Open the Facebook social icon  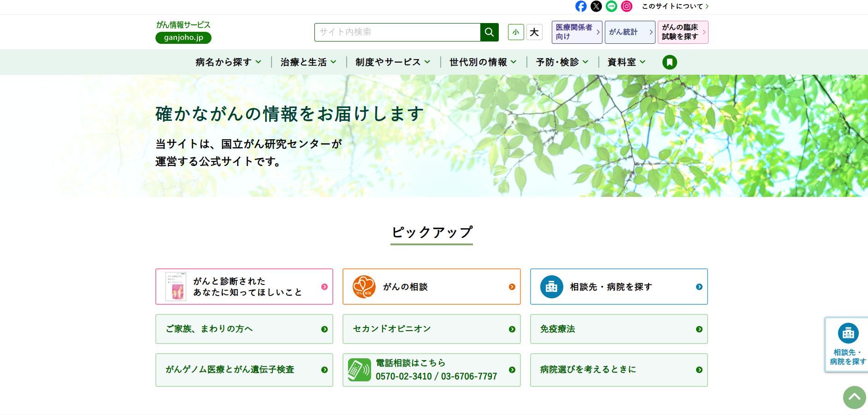[581, 6]
